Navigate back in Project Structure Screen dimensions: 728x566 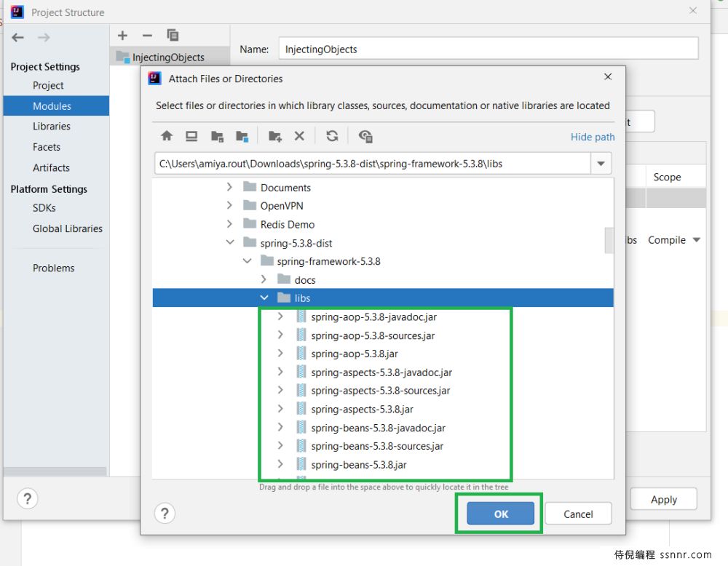[x=17, y=37]
